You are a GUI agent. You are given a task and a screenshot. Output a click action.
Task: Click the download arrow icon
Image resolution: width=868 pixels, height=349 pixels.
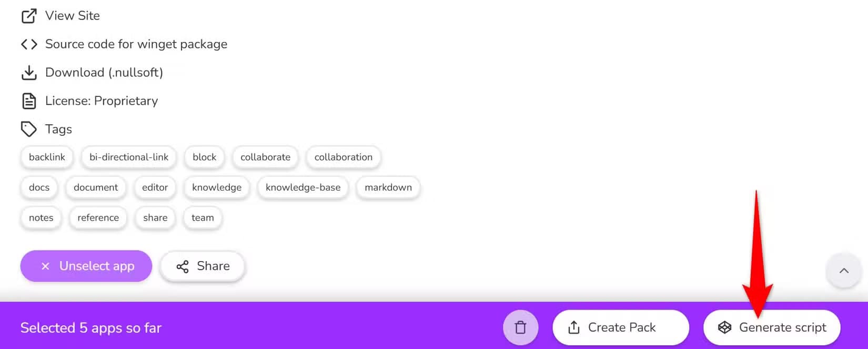point(29,73)
